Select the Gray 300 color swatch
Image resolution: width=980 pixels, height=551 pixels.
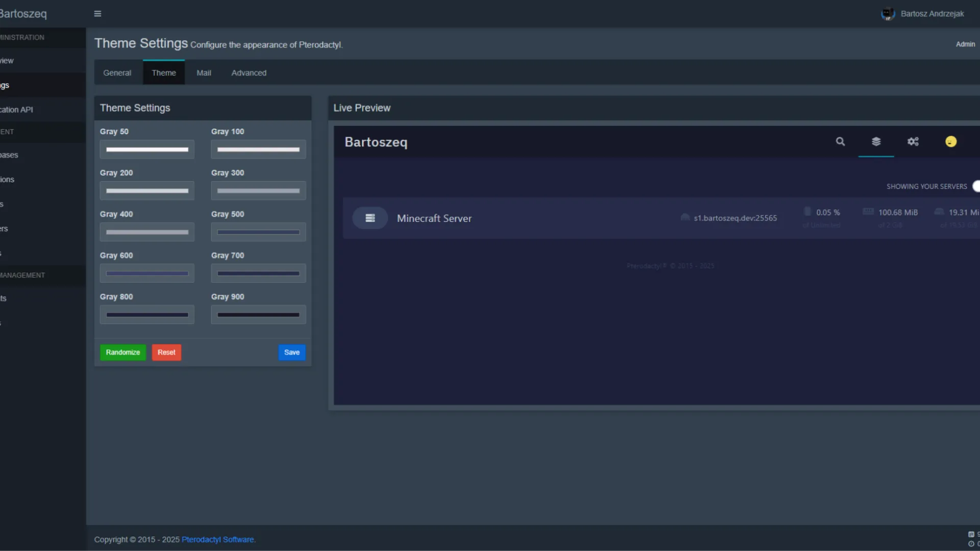click(x=258, y=191)
